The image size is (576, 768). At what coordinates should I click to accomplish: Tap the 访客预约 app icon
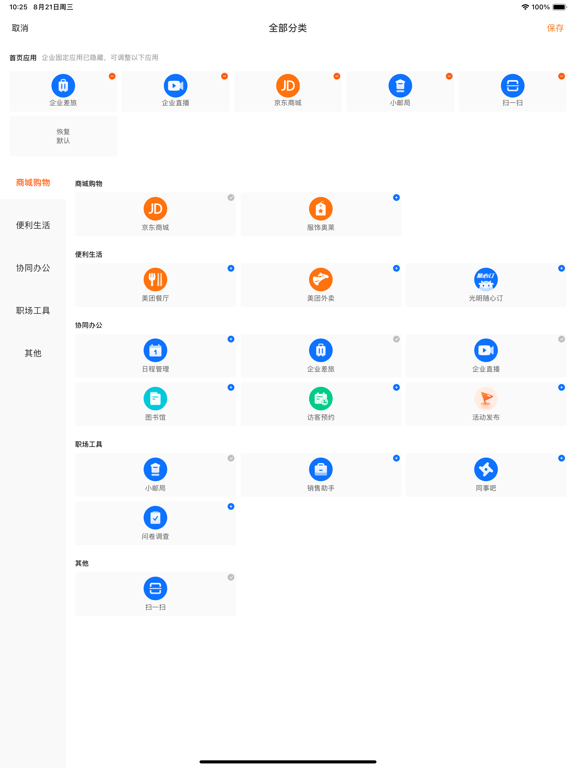click(321, 399)
